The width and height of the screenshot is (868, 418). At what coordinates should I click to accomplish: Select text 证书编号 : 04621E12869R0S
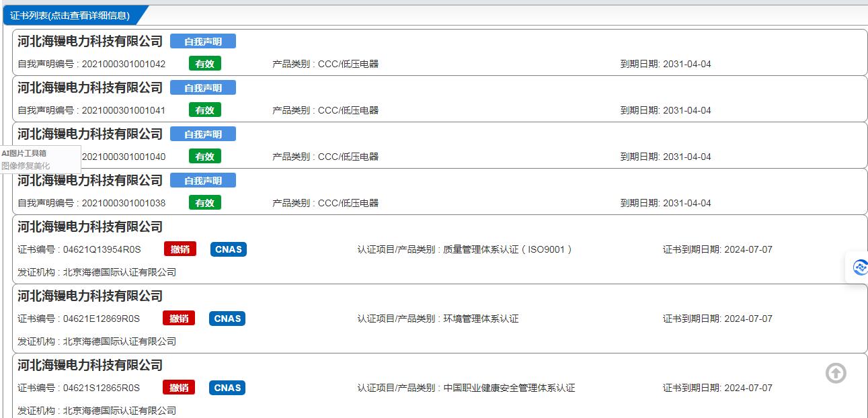[79, 319]
